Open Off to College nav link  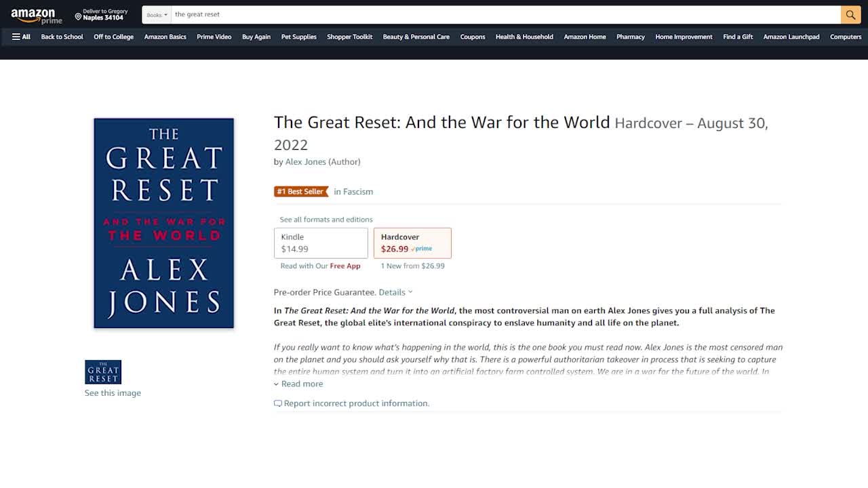tap(113, 37)
